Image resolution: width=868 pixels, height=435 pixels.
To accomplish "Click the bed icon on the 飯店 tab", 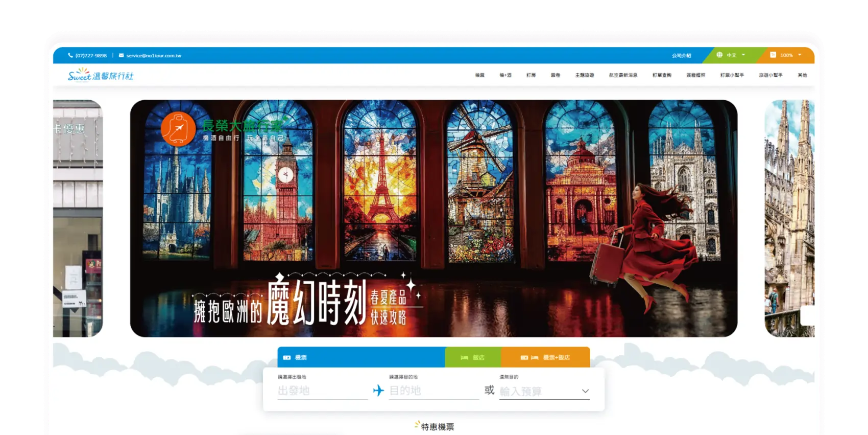I will pyautogui.click(x=464, y=357).
